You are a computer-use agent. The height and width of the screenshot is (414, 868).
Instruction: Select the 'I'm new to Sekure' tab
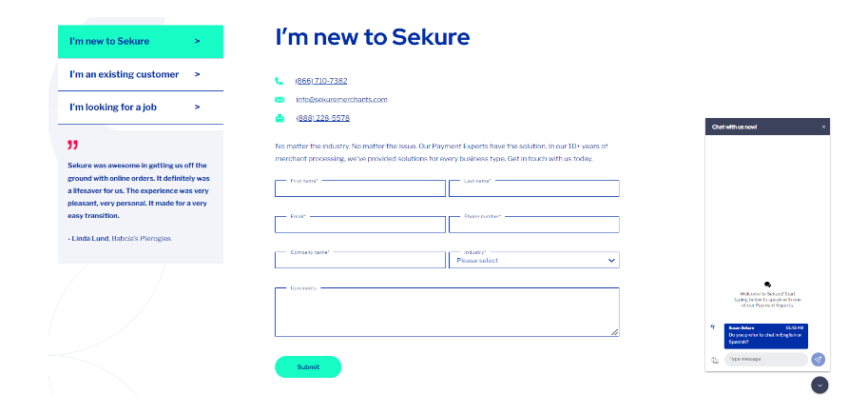coord(141,42)
